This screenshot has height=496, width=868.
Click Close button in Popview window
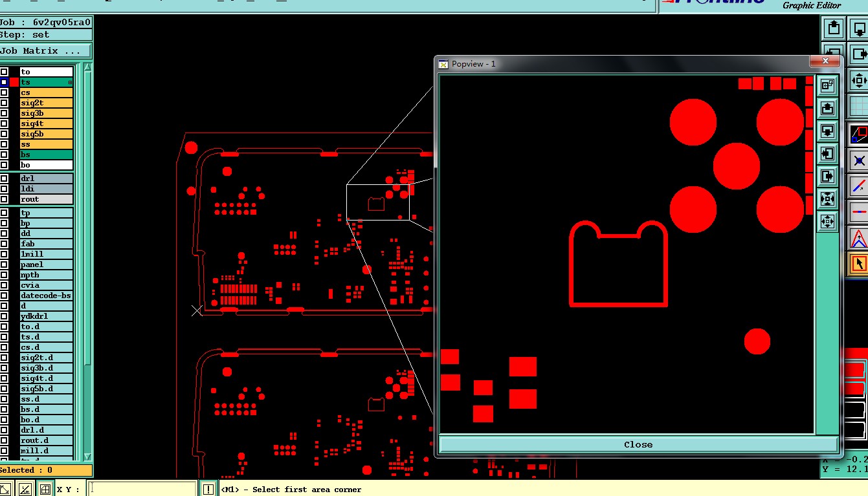pos(638,444)
